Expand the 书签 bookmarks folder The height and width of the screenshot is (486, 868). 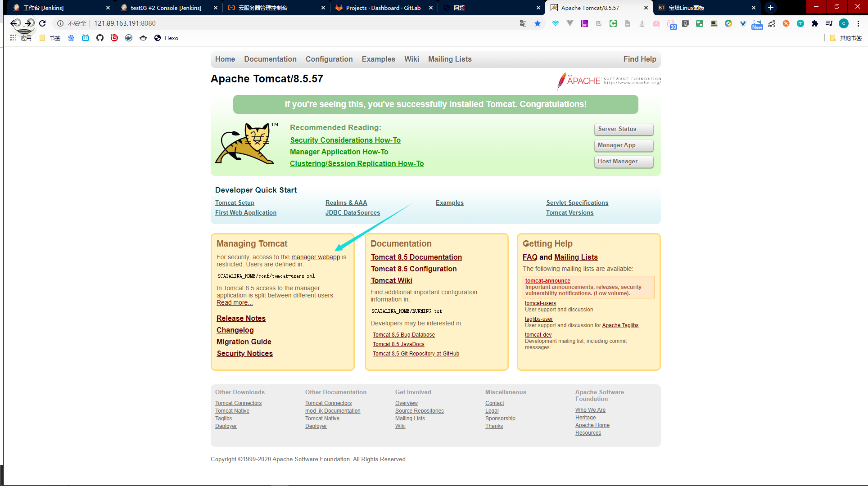click(50, 38)
